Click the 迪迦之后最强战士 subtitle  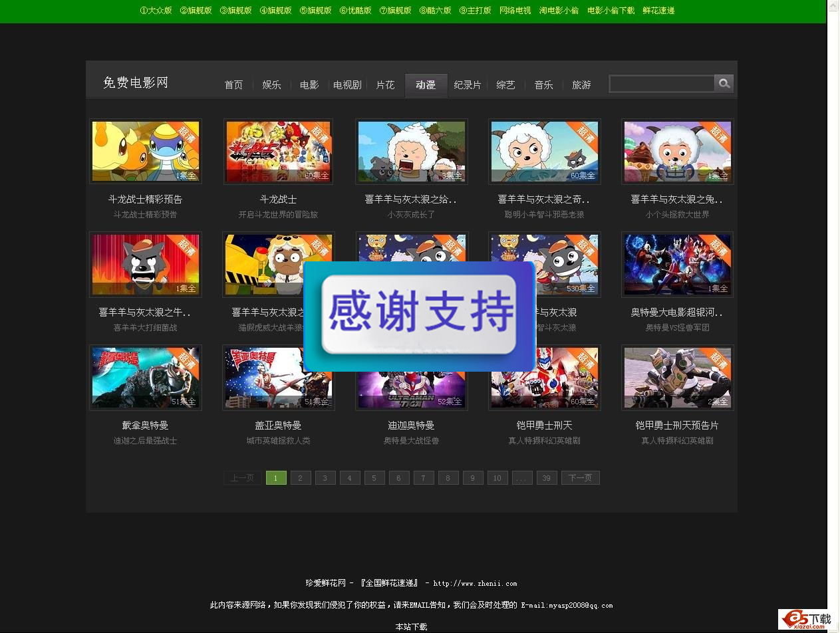(x=146, y=441)
